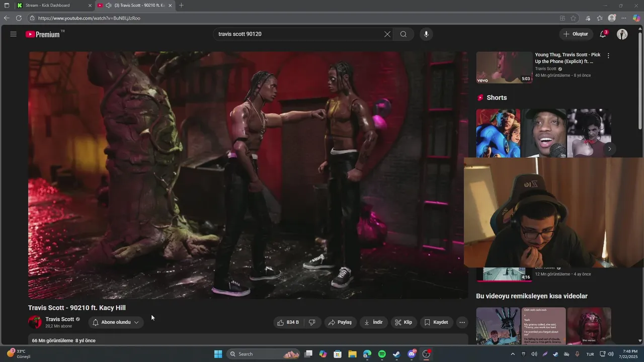Viewport: 644px width, 362px height.
Task: Click the Windows taskbar Search box
Action: (264, 354)
